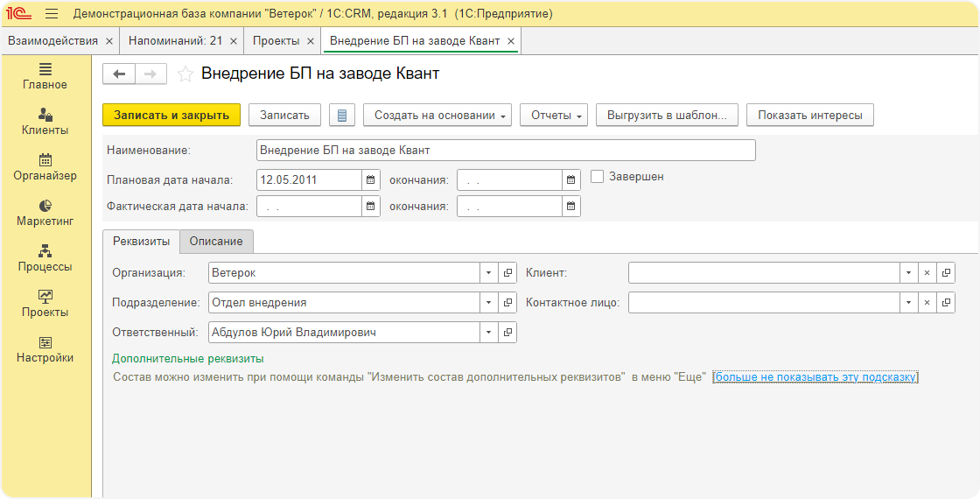Expand the Ответственный dropdown list
Screen dimensions: 980x499
489,333
